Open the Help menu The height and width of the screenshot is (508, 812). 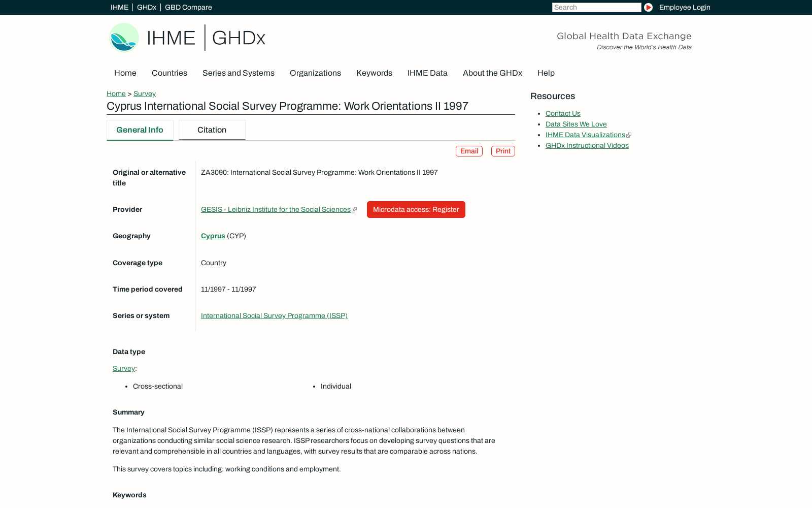[546, 73]
